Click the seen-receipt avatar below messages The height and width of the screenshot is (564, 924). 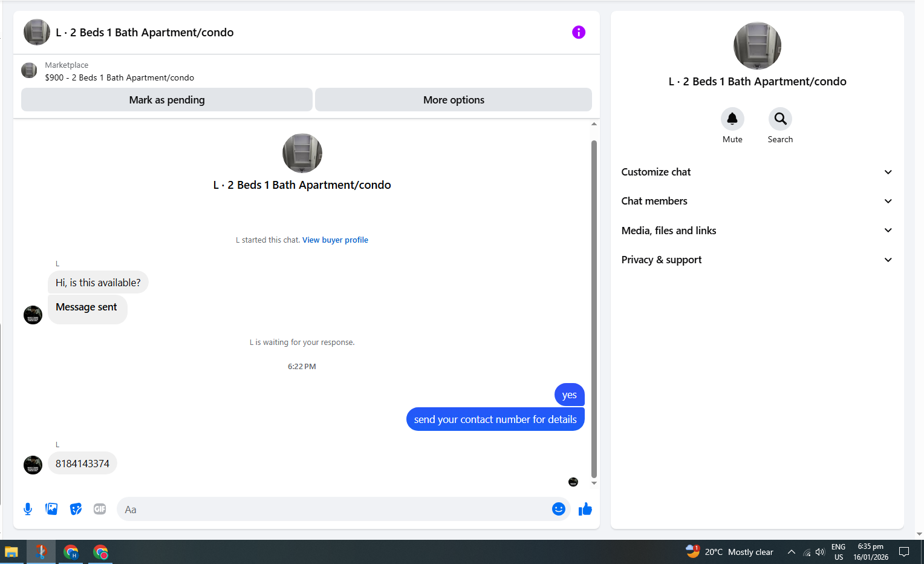click(573, 482)
